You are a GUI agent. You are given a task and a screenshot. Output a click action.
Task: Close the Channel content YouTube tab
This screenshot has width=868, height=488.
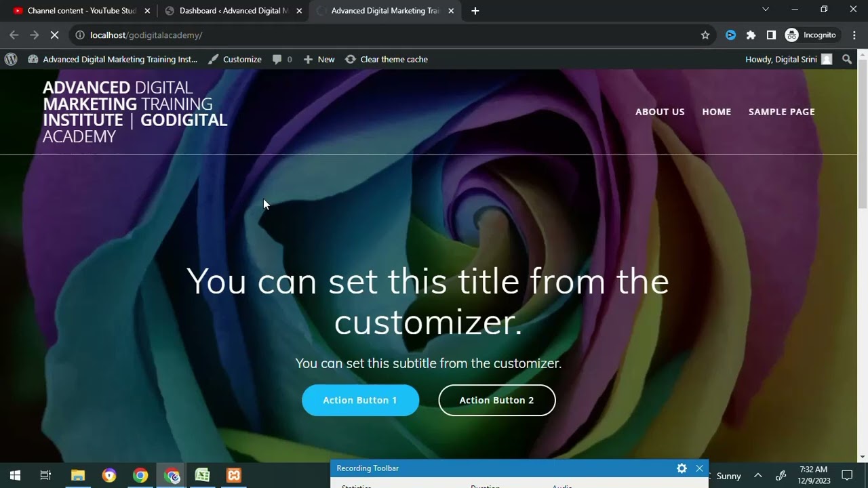(x=147, y=11)
